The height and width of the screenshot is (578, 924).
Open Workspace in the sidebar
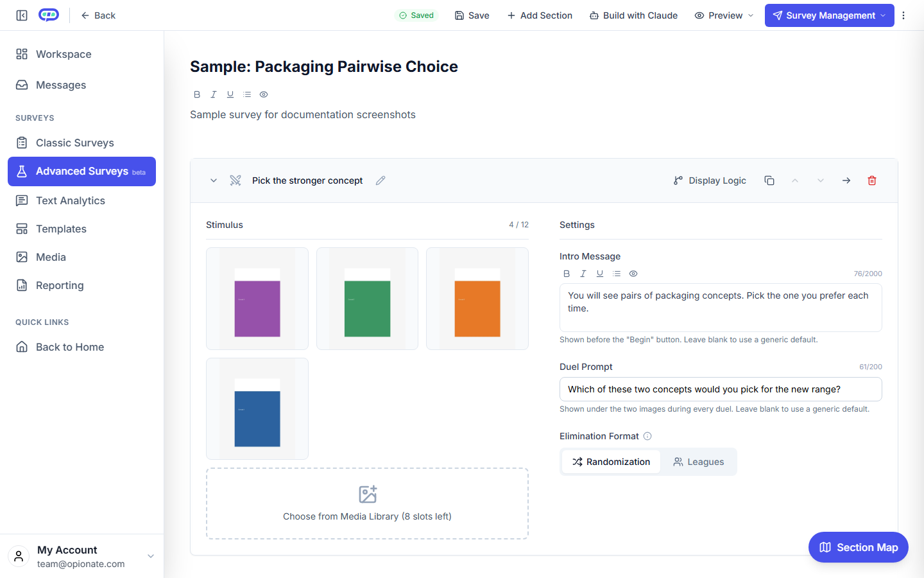pos(81,54)
